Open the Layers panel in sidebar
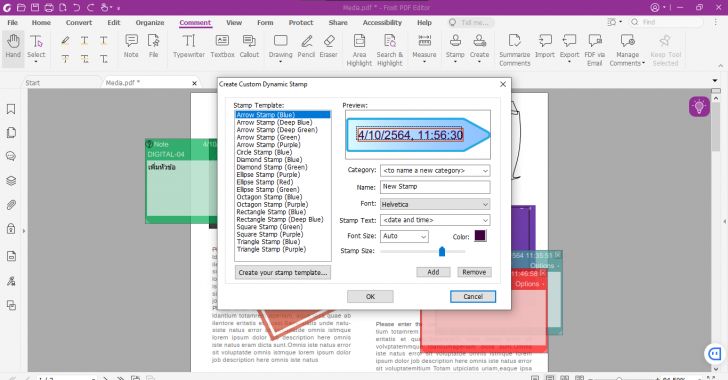Viewport: 728px width, 380px height. click(x=11, y=181)
